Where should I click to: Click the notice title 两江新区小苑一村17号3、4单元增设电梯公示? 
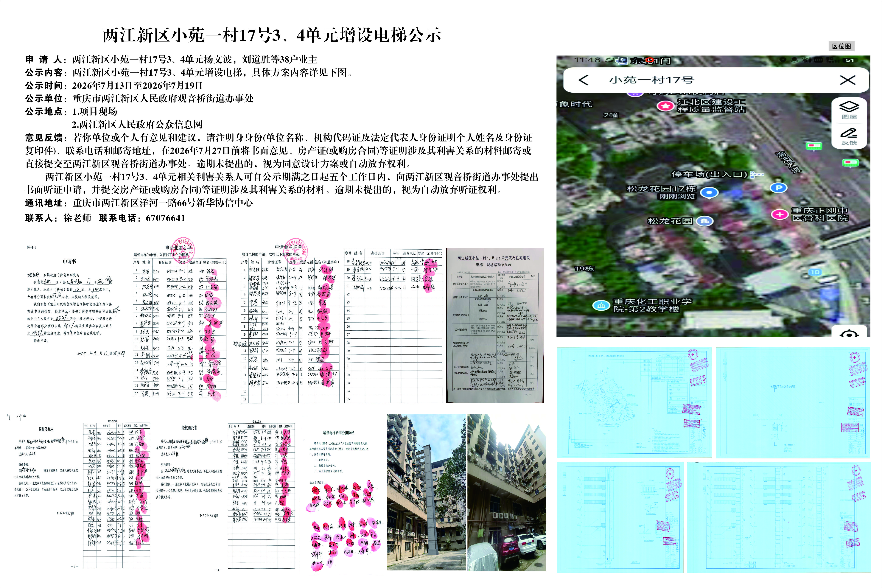[272, 35]
